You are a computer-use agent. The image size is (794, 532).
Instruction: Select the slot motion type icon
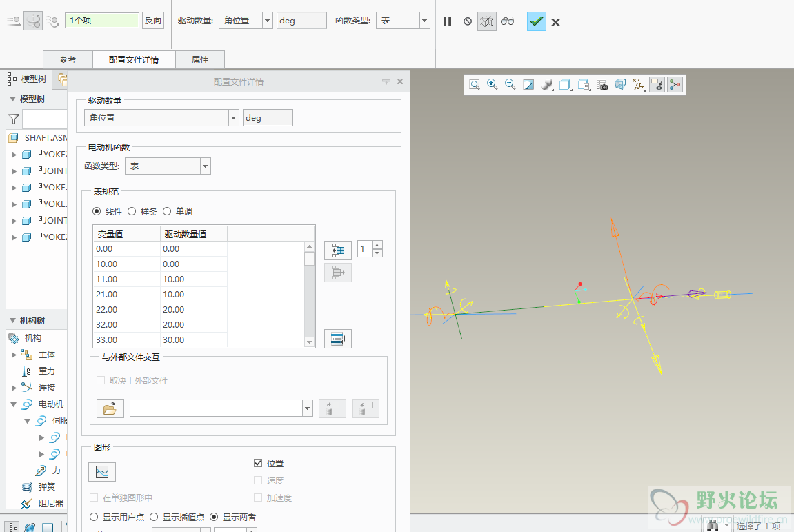(x=52, y=21)
